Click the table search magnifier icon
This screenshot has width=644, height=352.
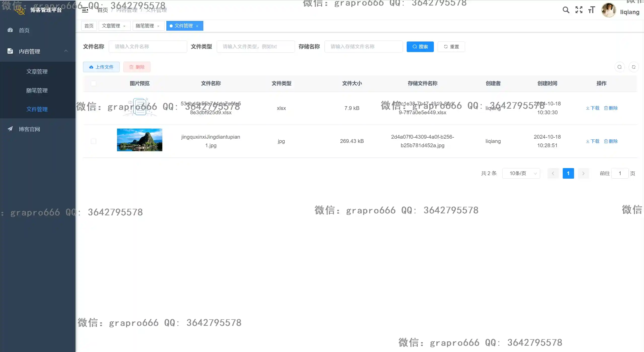click(x=620, y=67)
